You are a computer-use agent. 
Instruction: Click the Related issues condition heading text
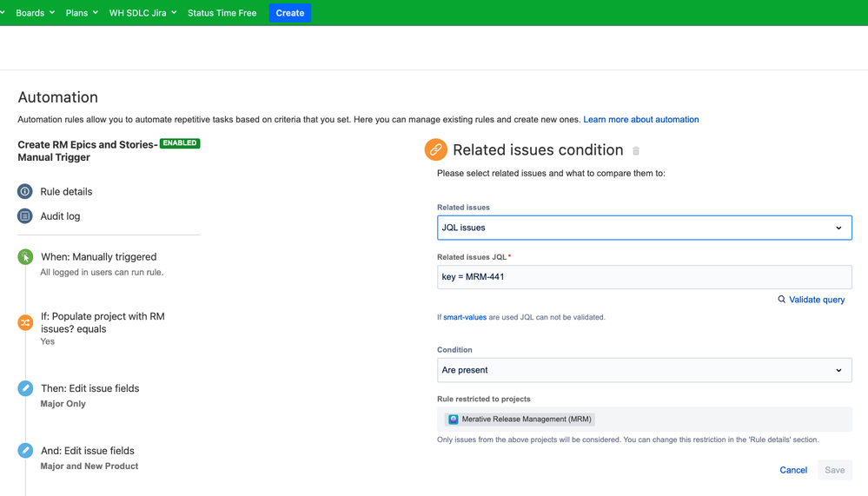[x=538, y=150]
